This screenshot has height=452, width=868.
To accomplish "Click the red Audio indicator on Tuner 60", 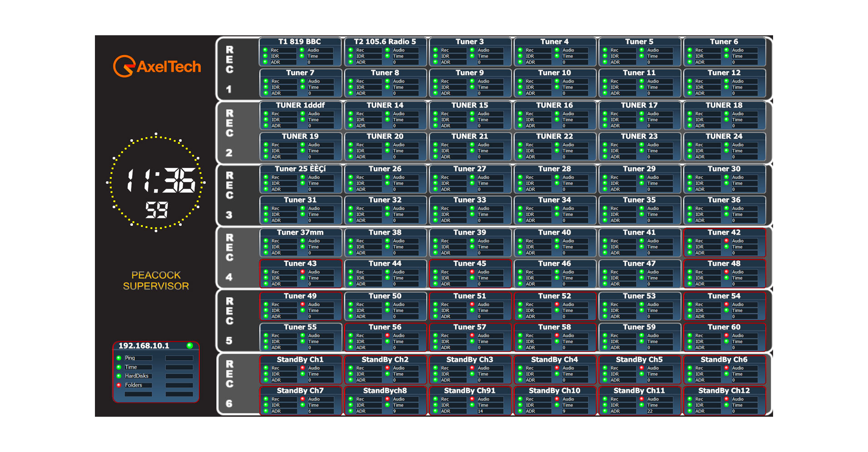I will click(726, 335).
